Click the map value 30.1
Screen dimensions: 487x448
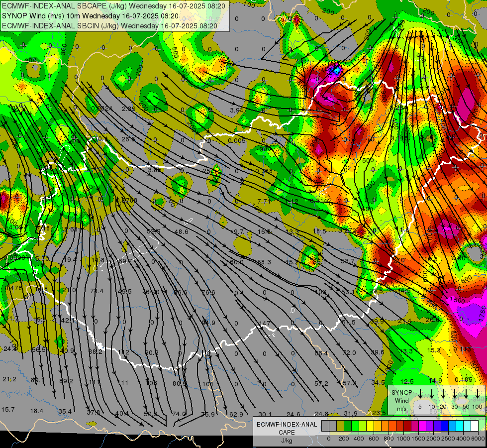[x=265, y=414]
